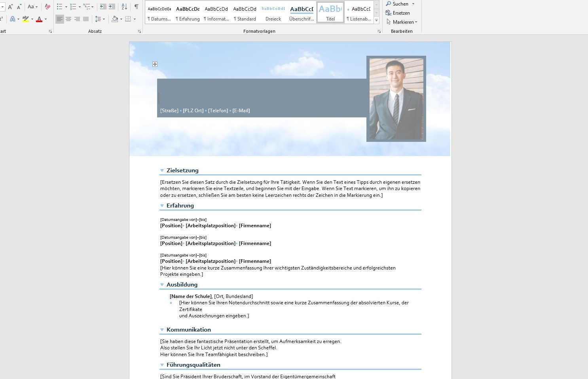Select the Titel style
This screenshot has height=379, width=588.
point(330,13)
